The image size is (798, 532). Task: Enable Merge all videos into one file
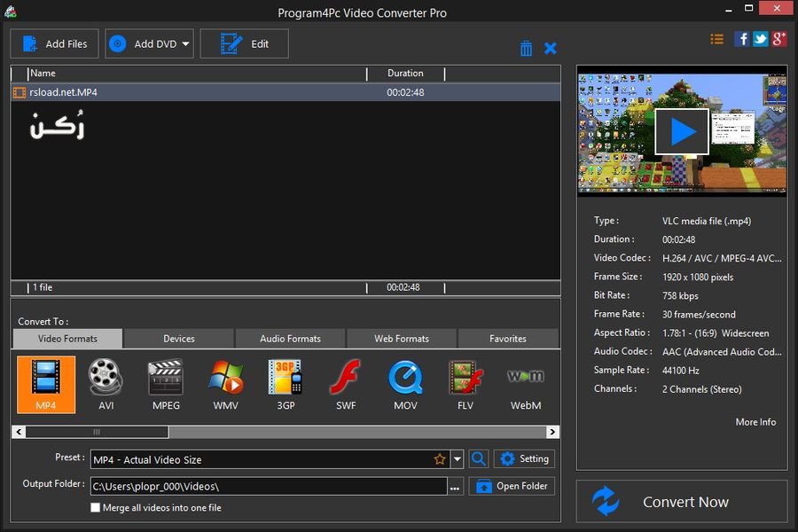95,507
